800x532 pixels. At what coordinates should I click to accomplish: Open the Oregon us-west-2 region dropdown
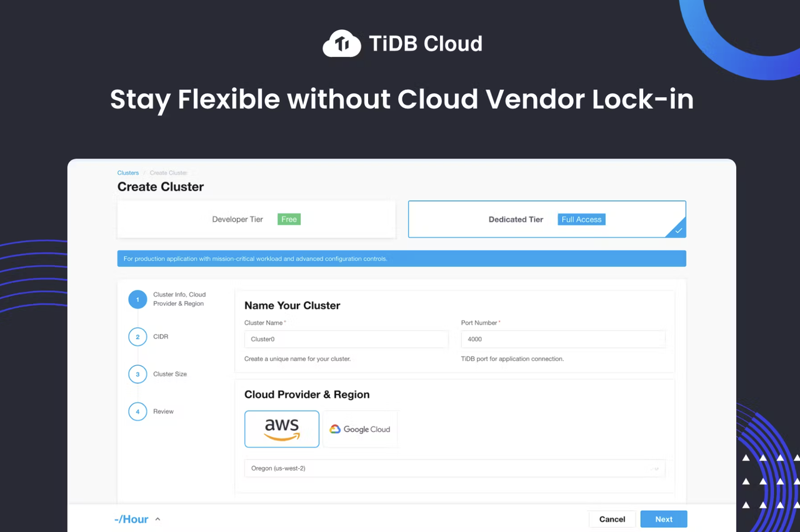click(454, 468)
